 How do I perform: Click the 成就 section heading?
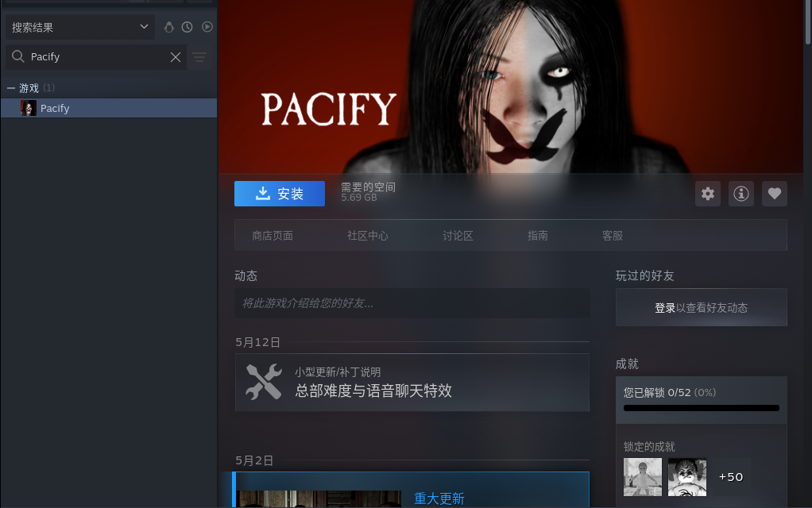click(x=627, y=364)
